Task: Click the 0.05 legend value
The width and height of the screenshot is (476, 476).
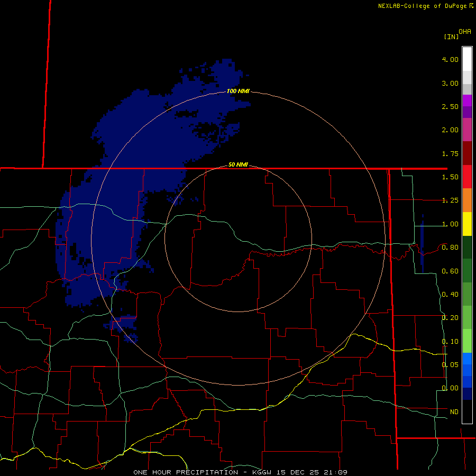Action: pos(450,364)
